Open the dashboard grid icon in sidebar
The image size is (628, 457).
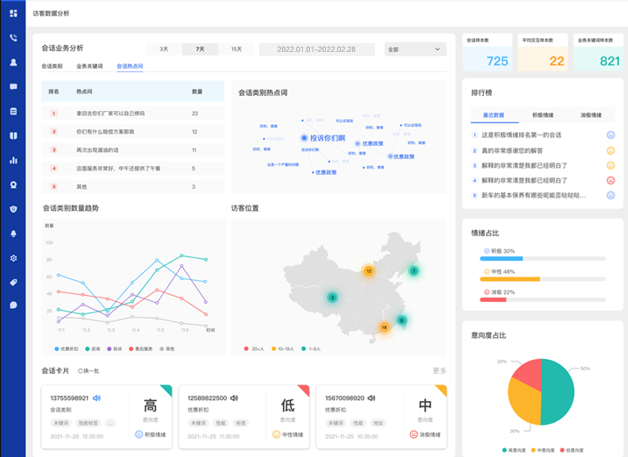[14, 14]
